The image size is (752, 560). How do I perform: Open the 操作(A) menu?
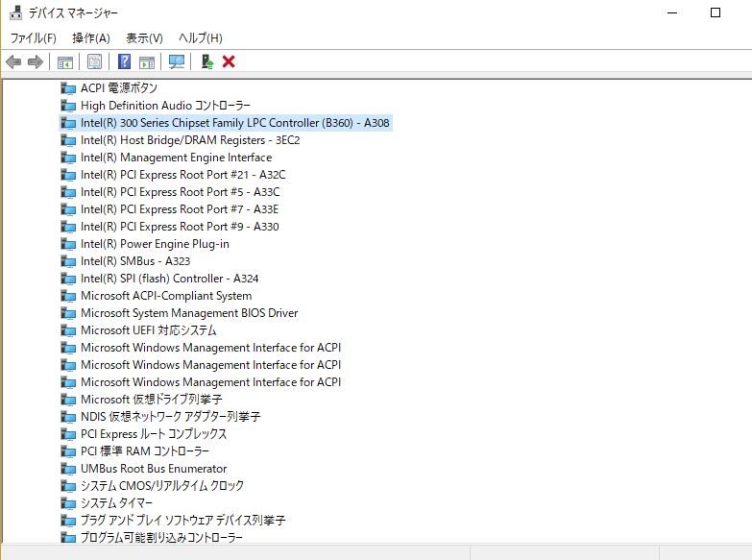[91, 37]
